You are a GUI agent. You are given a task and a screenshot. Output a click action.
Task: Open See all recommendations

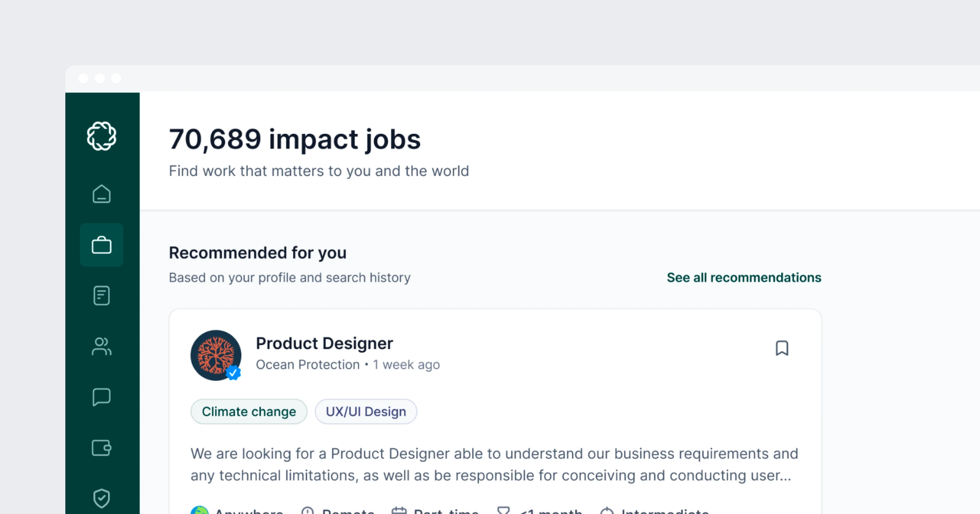click(x=743, y=277)
